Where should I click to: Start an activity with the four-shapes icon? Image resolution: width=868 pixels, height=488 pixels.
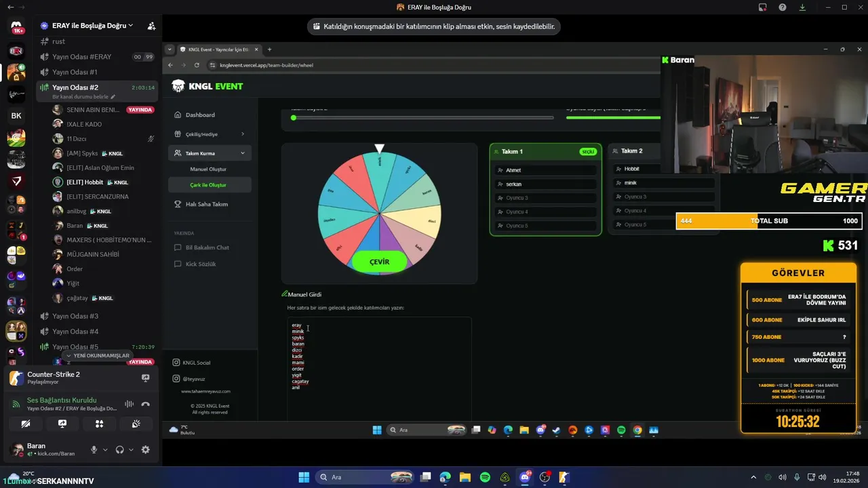pos(99,424)
